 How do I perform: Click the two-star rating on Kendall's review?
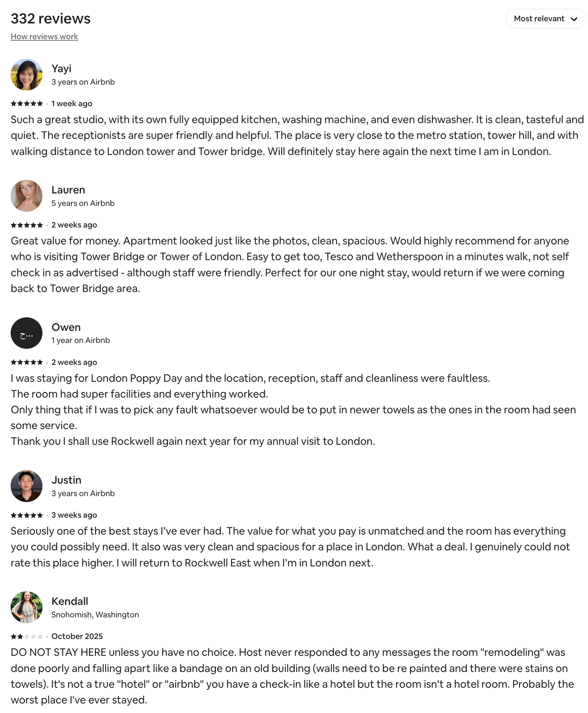click(27, 636)
